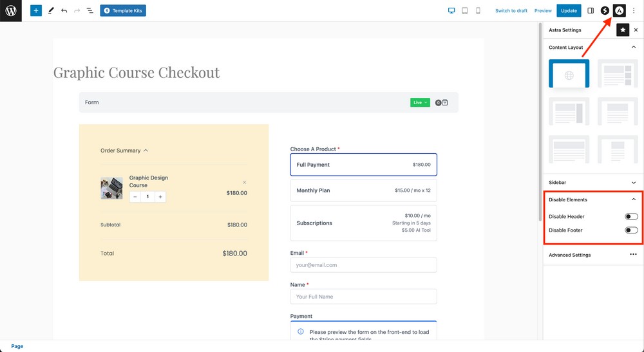Enable the Disable Footer toggle

point(631,230)
